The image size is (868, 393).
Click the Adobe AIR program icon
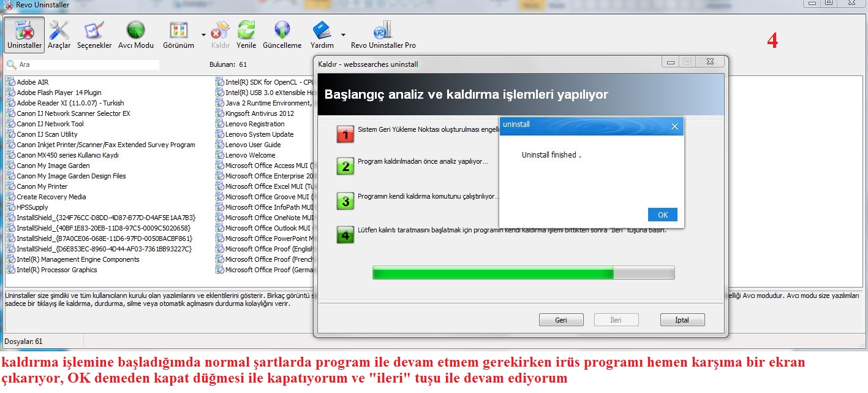coord(11,82)
